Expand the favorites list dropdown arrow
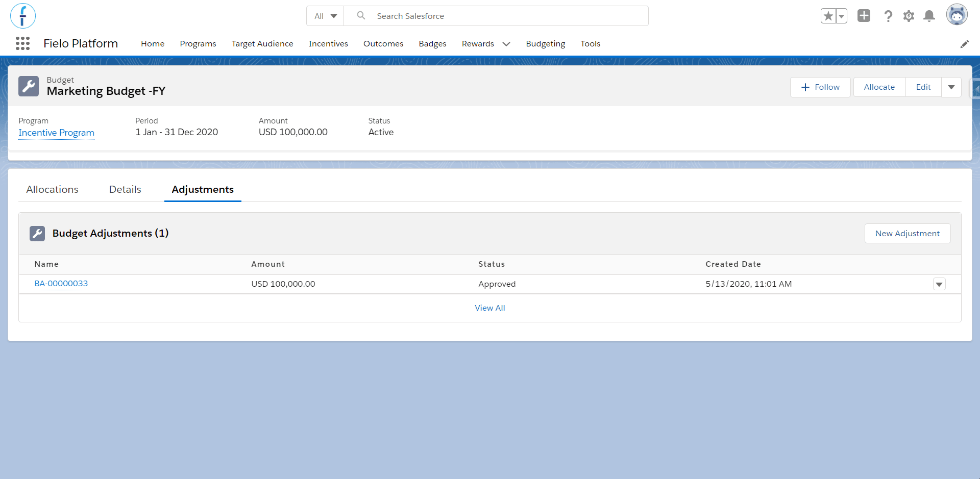Screen dimensions: 980x479 842,16
